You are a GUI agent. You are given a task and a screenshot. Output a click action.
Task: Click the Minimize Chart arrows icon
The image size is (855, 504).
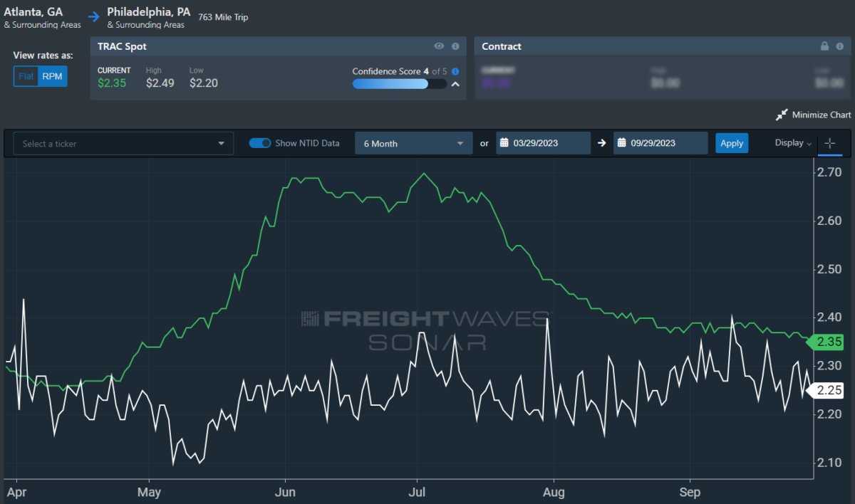(x=782, y=115)
